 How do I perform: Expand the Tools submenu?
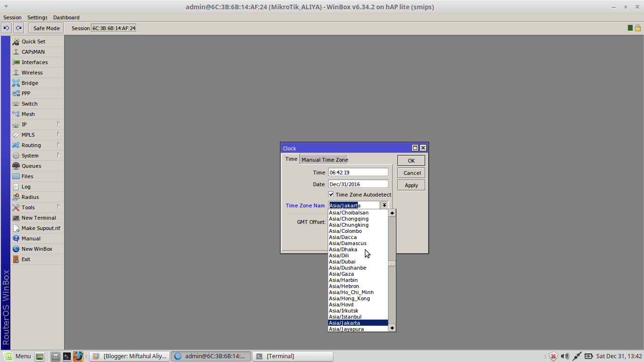point(37,207)
